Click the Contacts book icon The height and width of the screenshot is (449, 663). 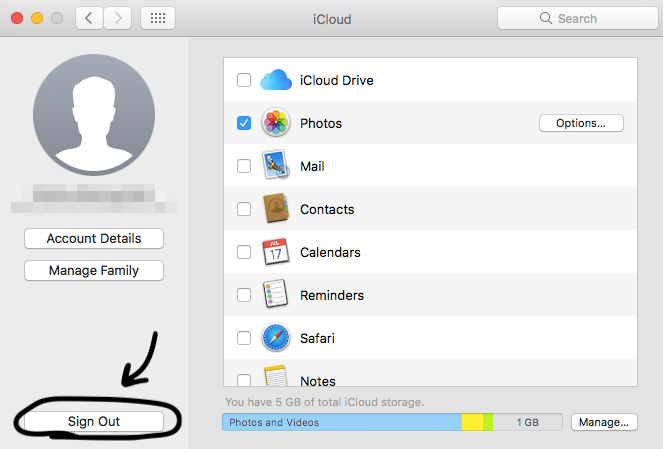click(x=276, y=208)
